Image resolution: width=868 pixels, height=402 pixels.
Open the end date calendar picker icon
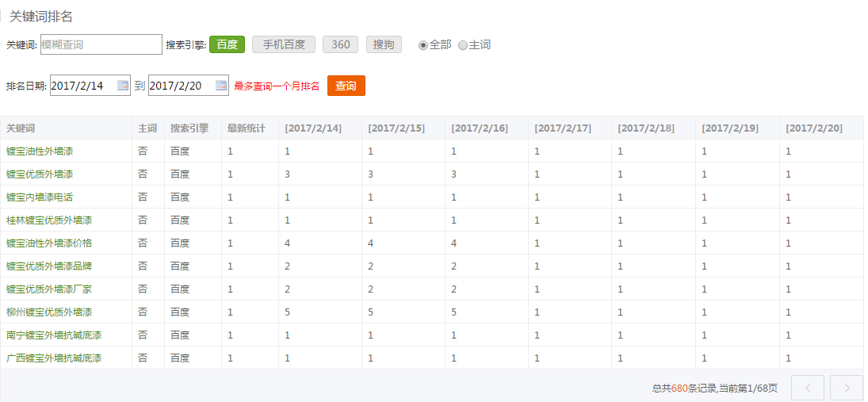click(x=221, y=86)
